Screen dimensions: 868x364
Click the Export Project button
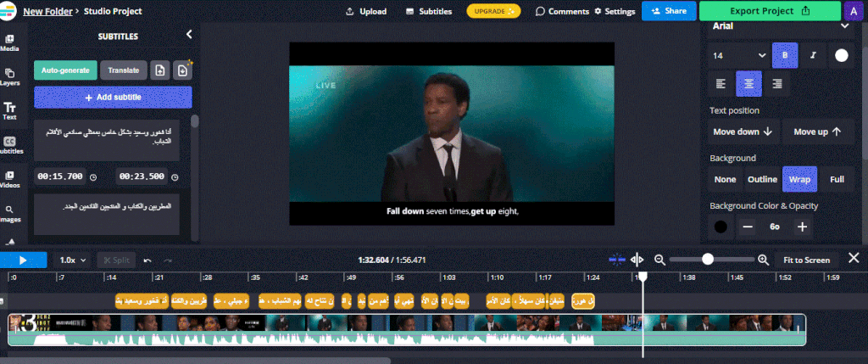770,10
